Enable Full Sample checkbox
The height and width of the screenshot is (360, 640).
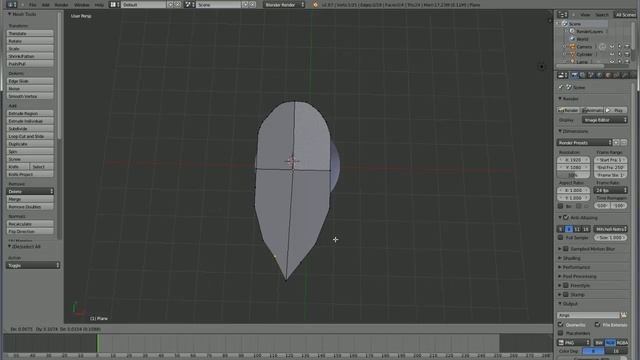(x=560, y=237)
